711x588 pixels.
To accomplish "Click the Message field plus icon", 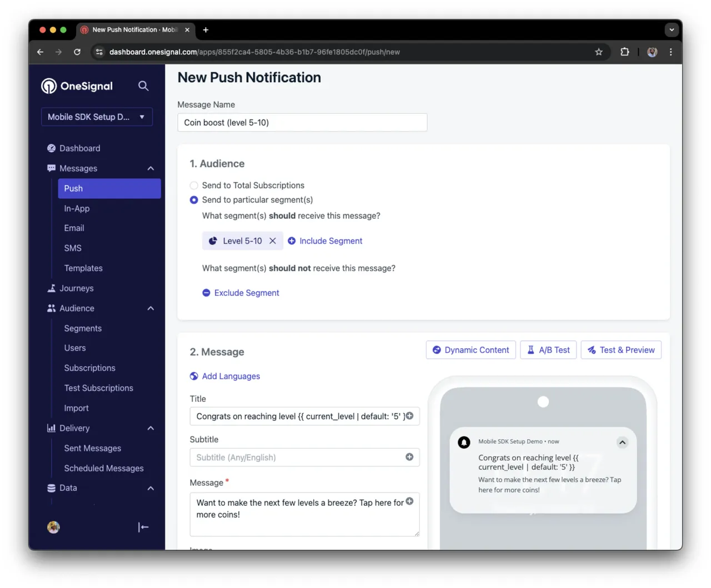I will [409, 501].
